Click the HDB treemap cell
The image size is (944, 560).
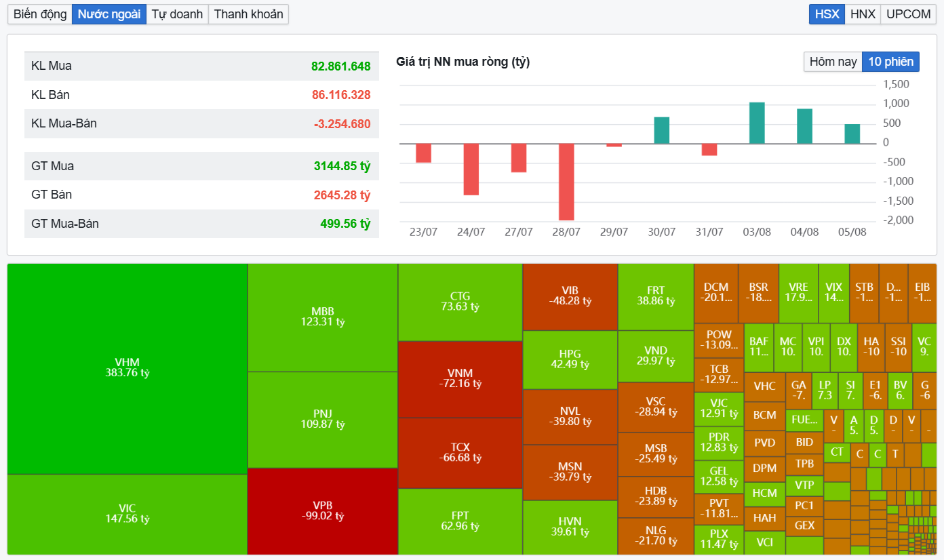tap(656, 496)
